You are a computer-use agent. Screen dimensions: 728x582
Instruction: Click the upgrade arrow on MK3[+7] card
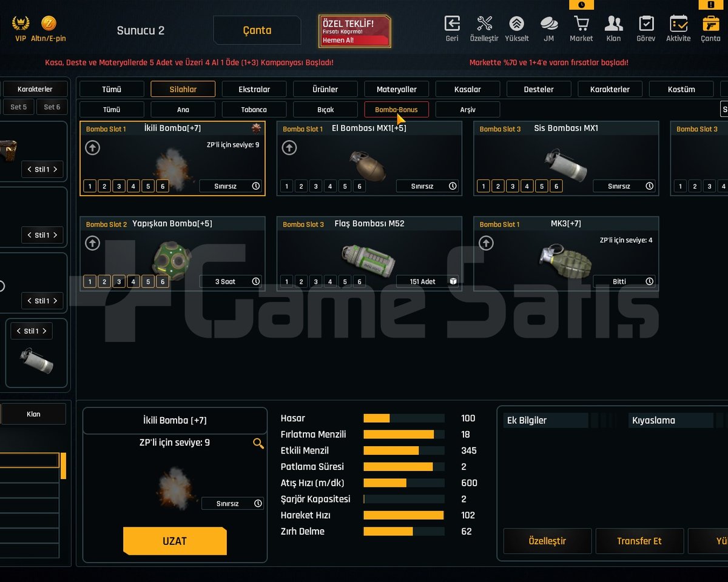tap(486, 243)
